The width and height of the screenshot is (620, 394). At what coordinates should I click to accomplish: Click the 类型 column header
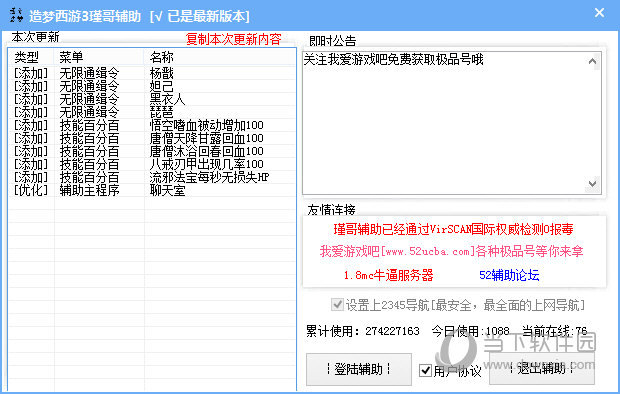pyautogui.click(x=32, y=57)
